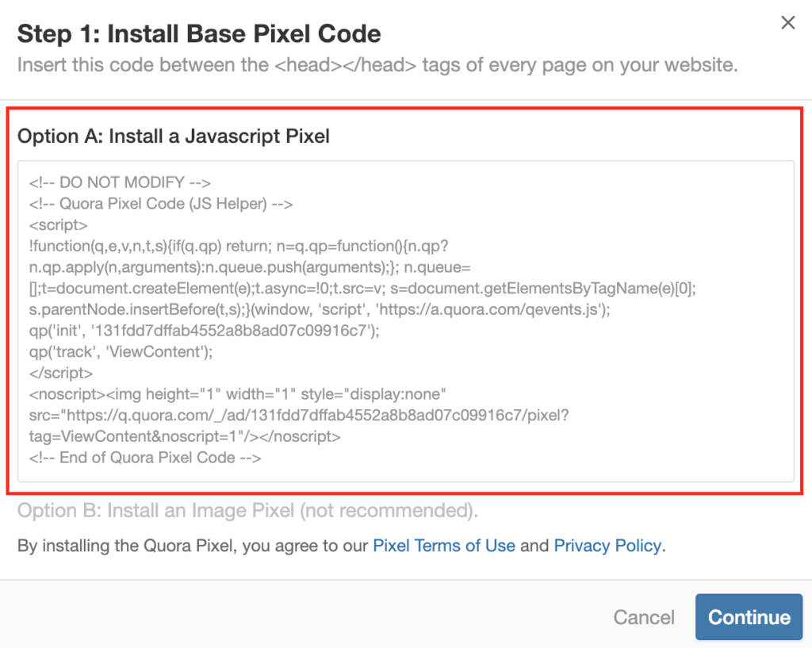Close the pixel install dialog
This screenshot has width=812, height=648.
coord(787,23)
